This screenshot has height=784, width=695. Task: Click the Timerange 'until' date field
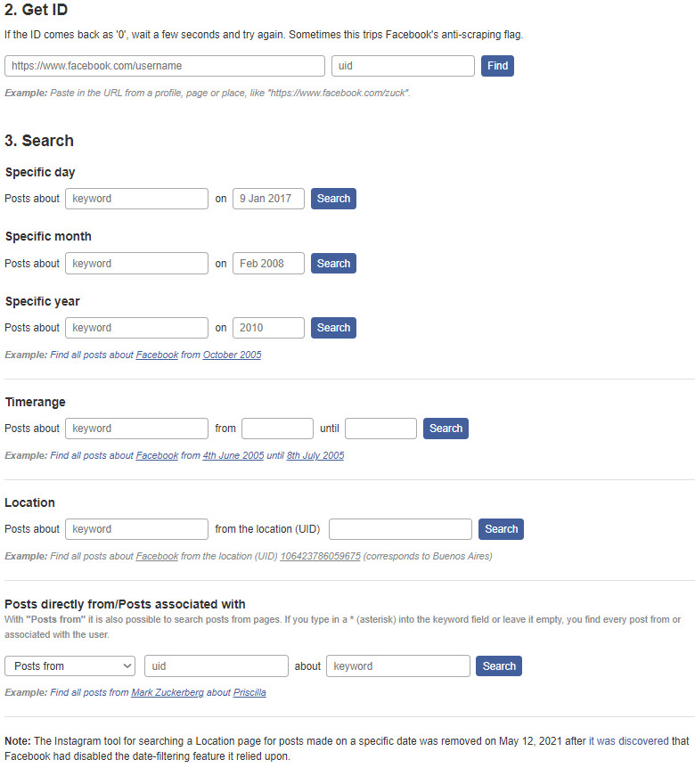pyautogui.click(x=380, y=429)
